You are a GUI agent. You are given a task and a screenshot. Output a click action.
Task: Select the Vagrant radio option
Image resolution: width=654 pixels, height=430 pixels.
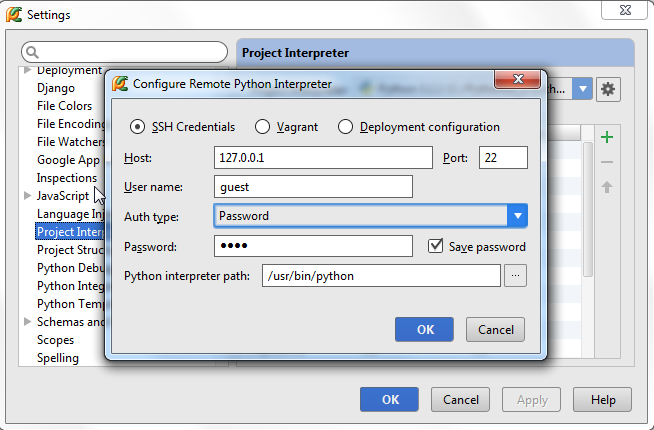click(x=262, y=127)
